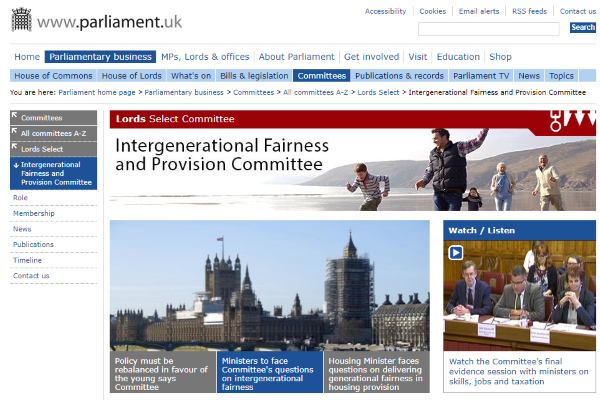Open Lords Select breadcrumb link
This screenshot has height=400, width=600.
pyautogui.click(x=378, y=92)
